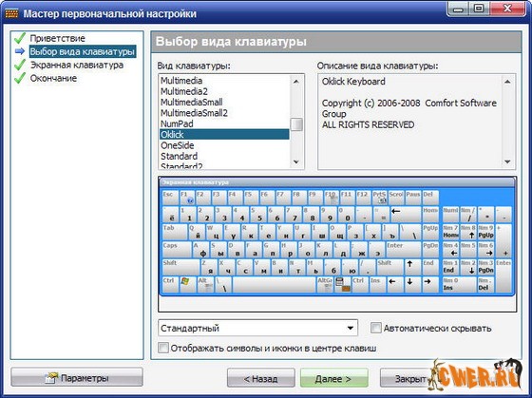This screenshot has height=398, width=532.
Task: Click the context menu key icon on preview
Action: click(342, 284)
